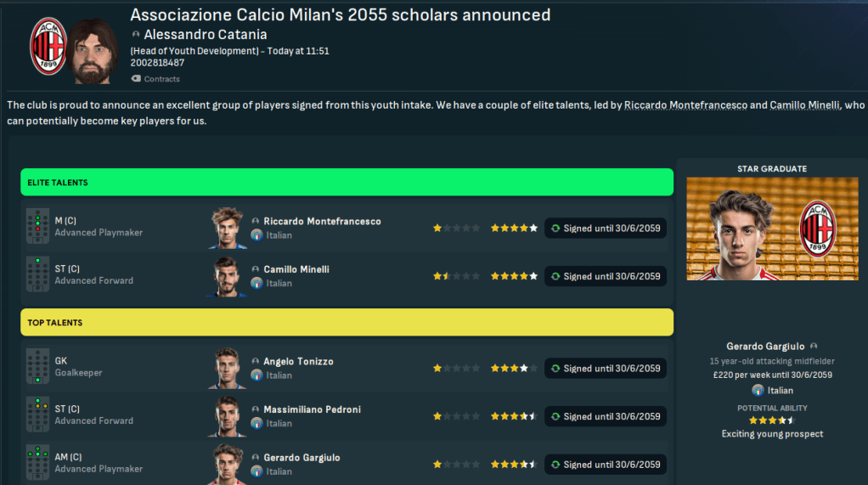
Task: Open Riccardo Montefrancesco link in announcement text
Action: [685, 105]
